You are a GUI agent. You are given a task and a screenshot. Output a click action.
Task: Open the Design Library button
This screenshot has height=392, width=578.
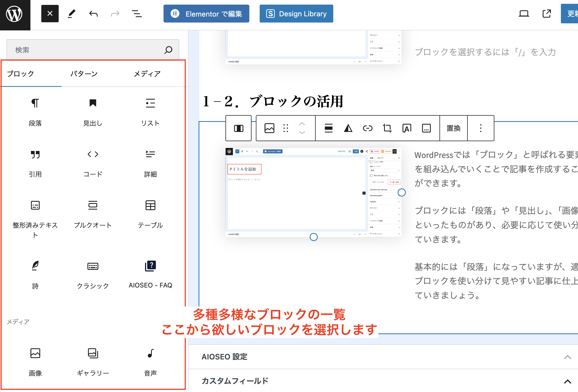pos(296,14)
